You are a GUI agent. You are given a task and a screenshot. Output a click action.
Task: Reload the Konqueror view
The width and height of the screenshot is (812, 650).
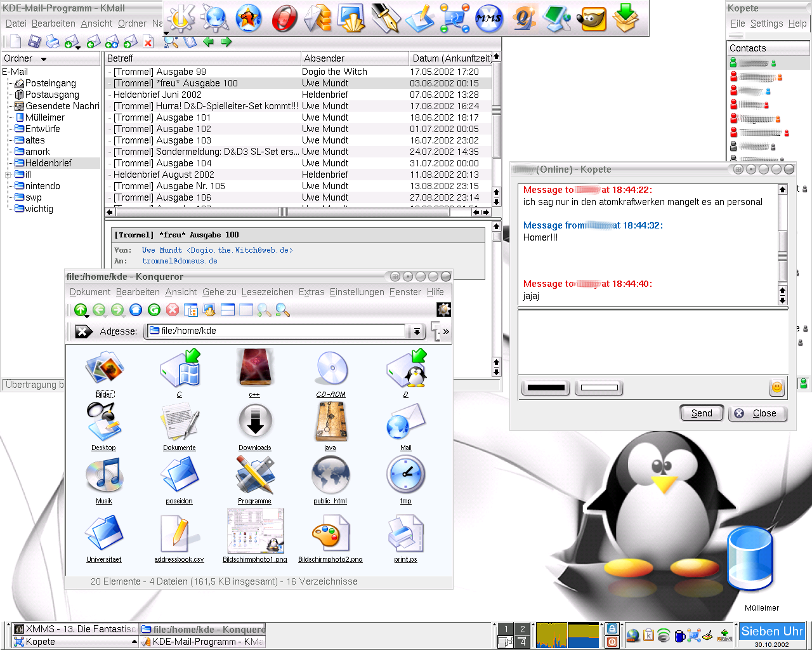pyautogui.click(x=154, y=310)
